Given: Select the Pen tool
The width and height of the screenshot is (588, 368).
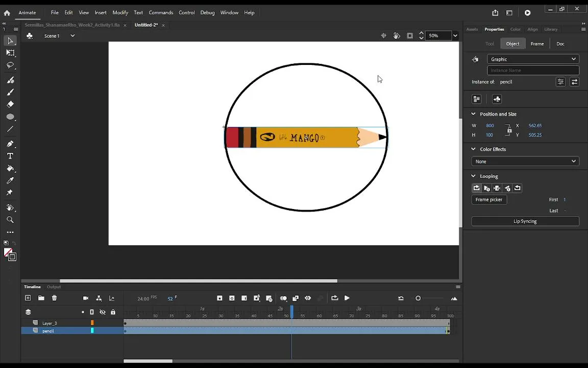Looking at the screenshot, I should [x=10, y=144].
